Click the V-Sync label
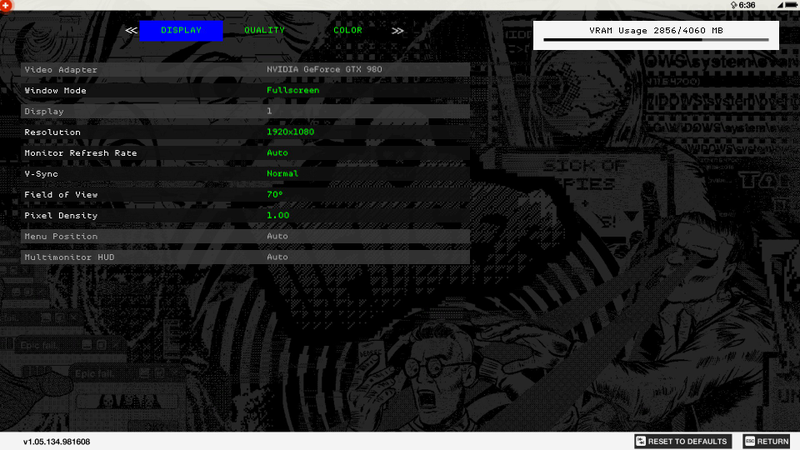Image resolution: width=800 pixels, height=450 pixels. click(41, 174)
